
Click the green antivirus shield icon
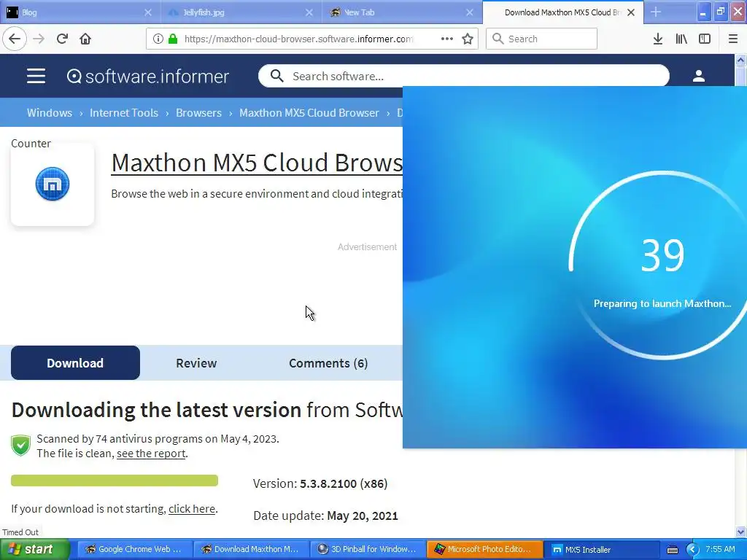[x=20, y=446]
